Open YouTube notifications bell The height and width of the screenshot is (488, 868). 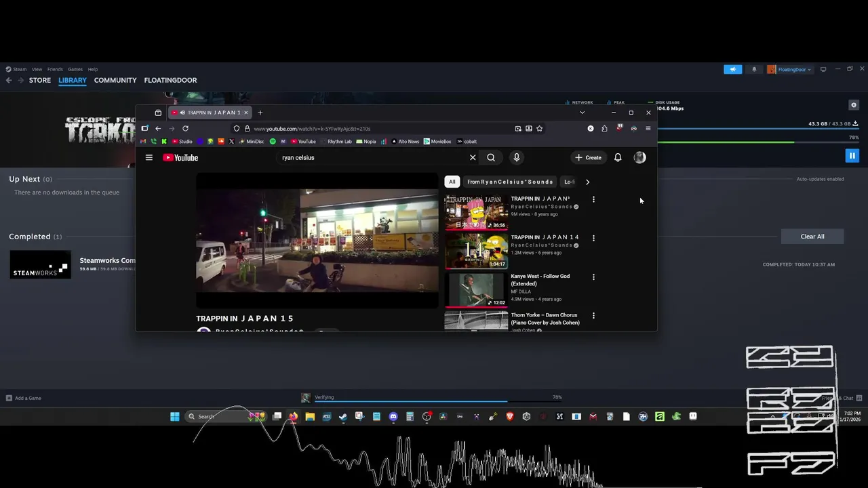pyautogui.click(x=618, y=157)
